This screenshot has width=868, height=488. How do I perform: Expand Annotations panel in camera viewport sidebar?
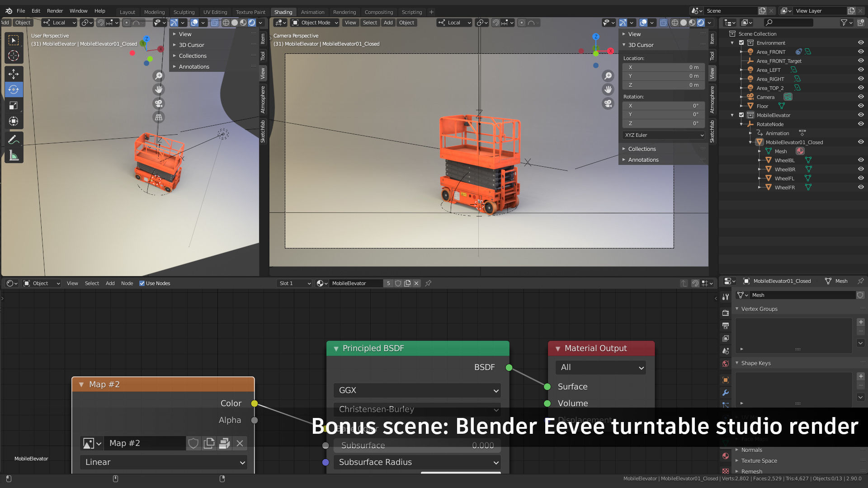tap(643, 160)
